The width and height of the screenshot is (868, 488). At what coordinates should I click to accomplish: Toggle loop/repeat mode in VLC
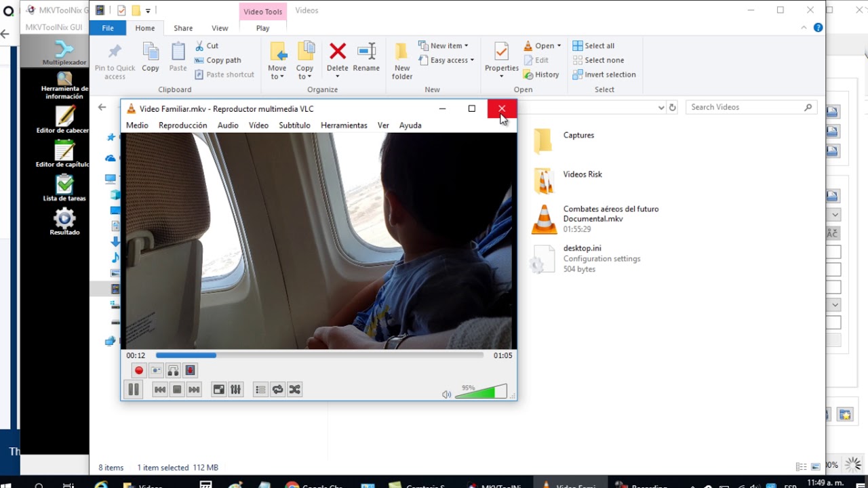[277, 389]
